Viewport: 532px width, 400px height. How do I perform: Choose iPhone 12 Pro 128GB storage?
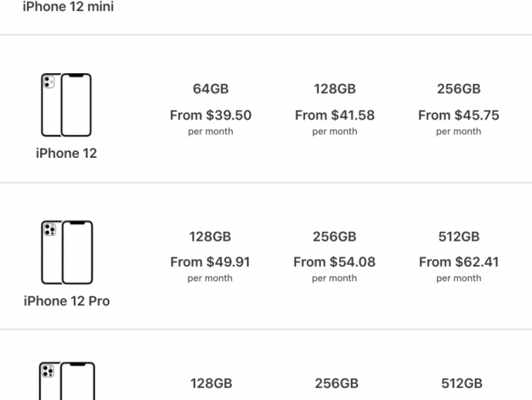tap(210, 237)
